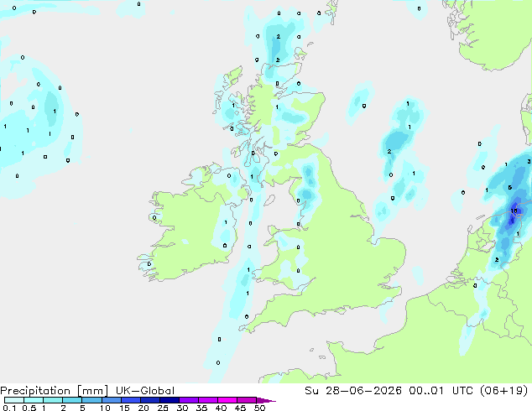Click the 10–15 mm legend color swatch

pyautogui.click(x=111, y=400)
